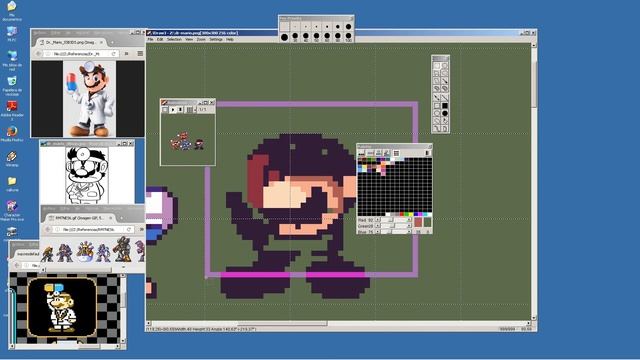Viewport: 640px width, 360px height.
Task: Select the filled circle tool in the toolbox
Action: click(445, 113)
